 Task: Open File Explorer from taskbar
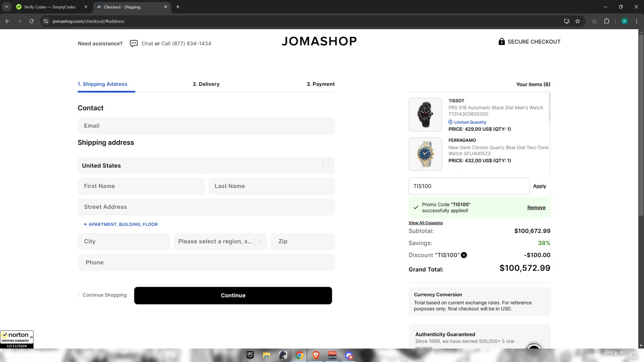click(x=267, y=355)
